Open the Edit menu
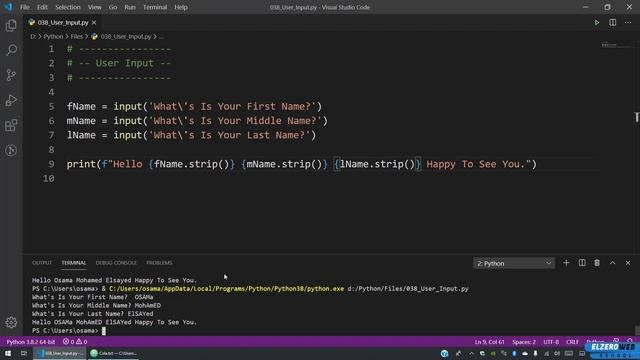 click(42, 7)
